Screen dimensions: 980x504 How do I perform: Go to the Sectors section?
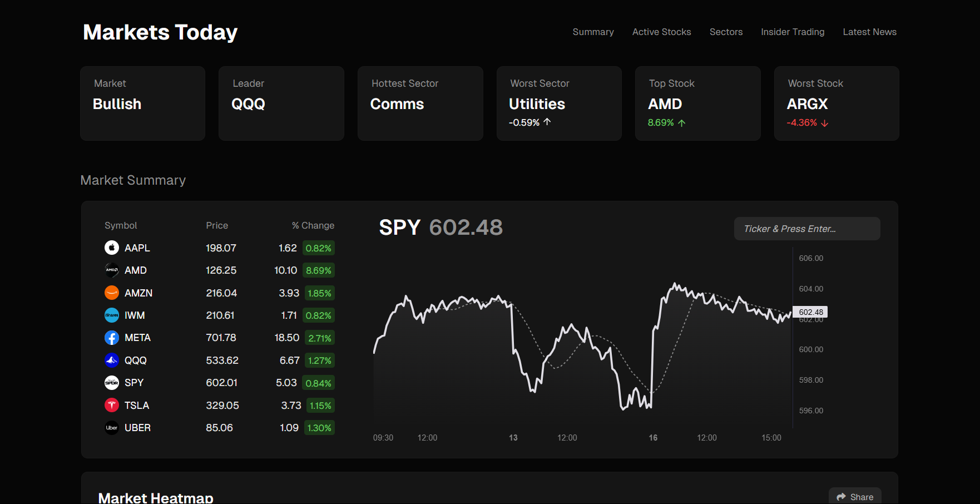click(726, 32)
